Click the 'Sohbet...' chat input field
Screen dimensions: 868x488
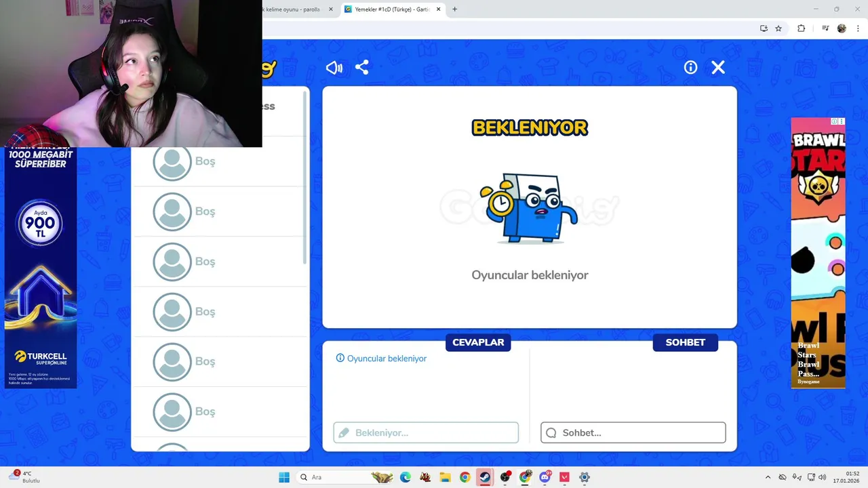tap(633, 432)
